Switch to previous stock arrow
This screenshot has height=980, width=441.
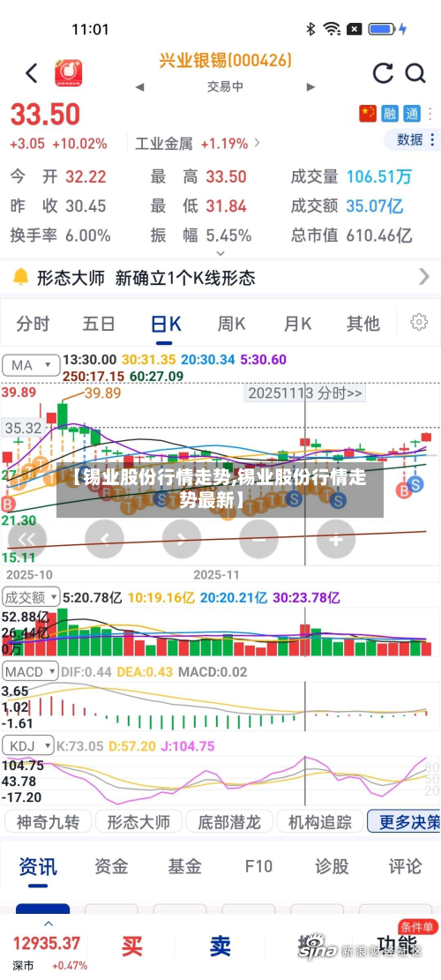139,86
